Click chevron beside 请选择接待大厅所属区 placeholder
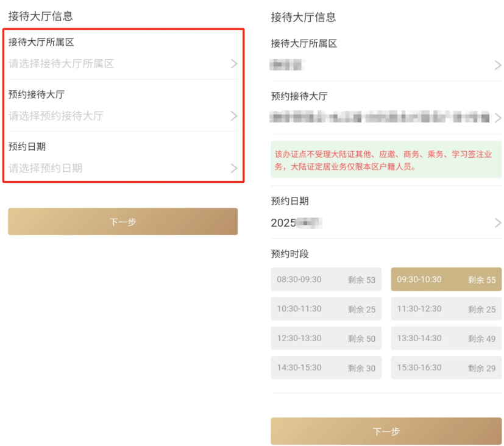 pos(233,64)
